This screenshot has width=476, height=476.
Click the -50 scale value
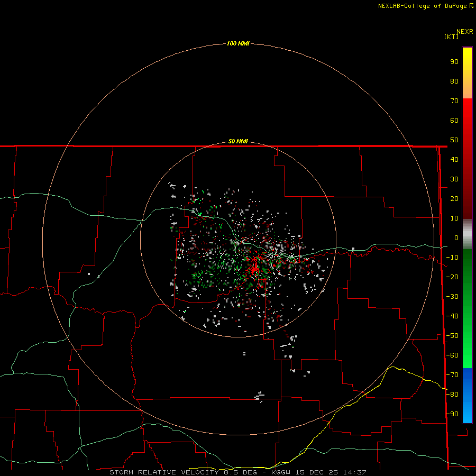coord(452,336)
